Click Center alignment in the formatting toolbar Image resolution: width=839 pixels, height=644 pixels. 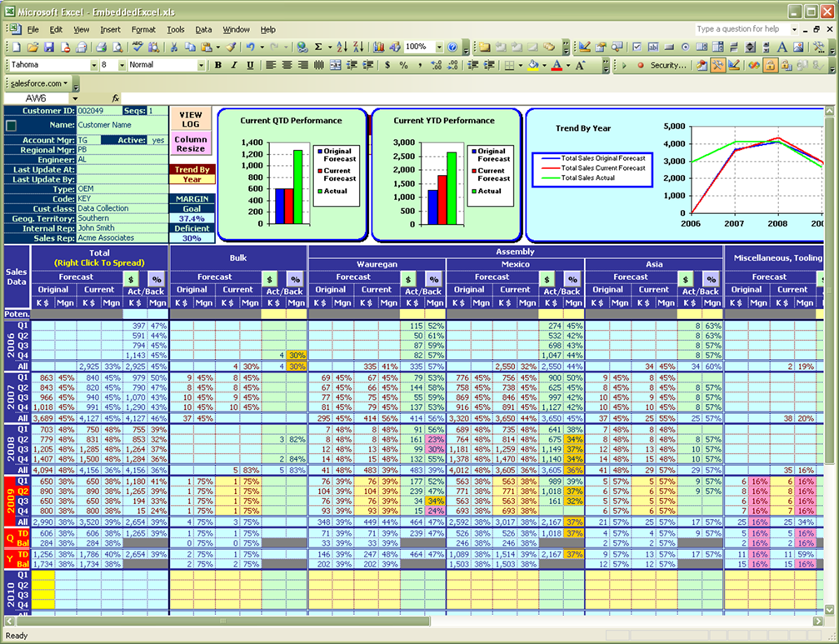(287, 65)
